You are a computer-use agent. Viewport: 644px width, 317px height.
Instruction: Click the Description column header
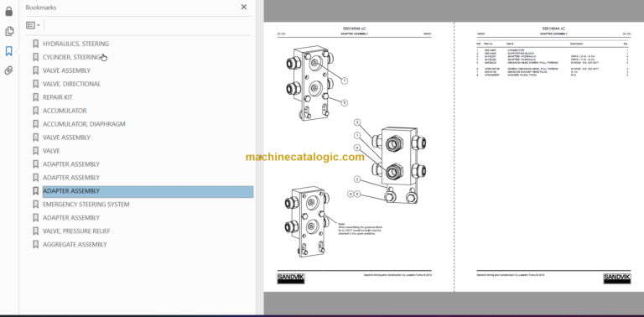tap(576, 44)
